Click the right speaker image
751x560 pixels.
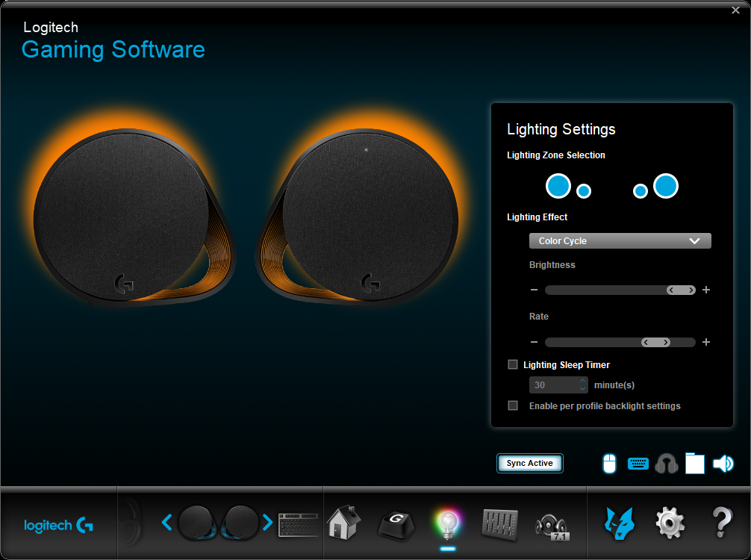[x=357, y=217]
